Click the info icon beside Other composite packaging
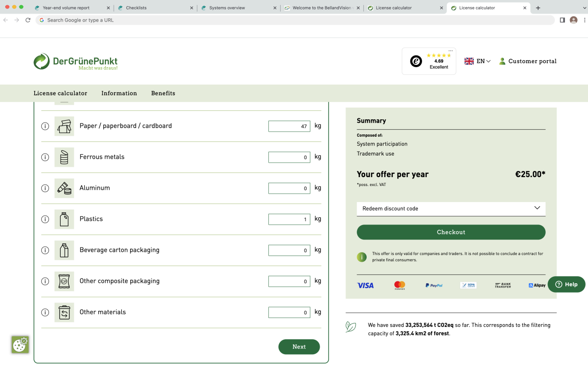Viewport: 588px width, 365px height. [45, 281]
